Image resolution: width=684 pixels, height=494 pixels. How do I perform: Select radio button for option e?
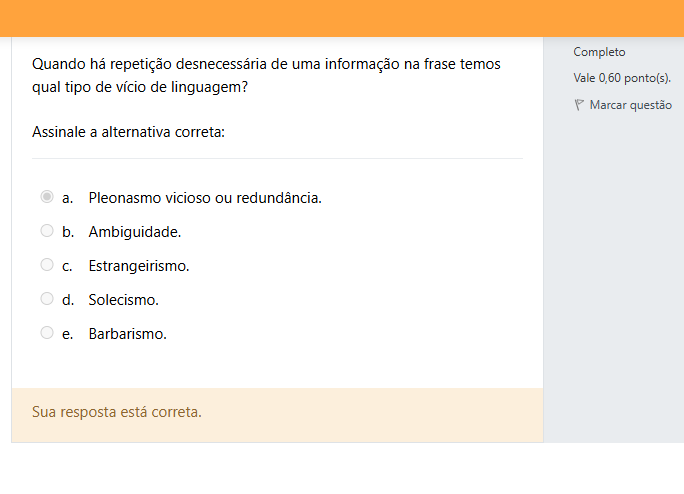pos(47,333)
